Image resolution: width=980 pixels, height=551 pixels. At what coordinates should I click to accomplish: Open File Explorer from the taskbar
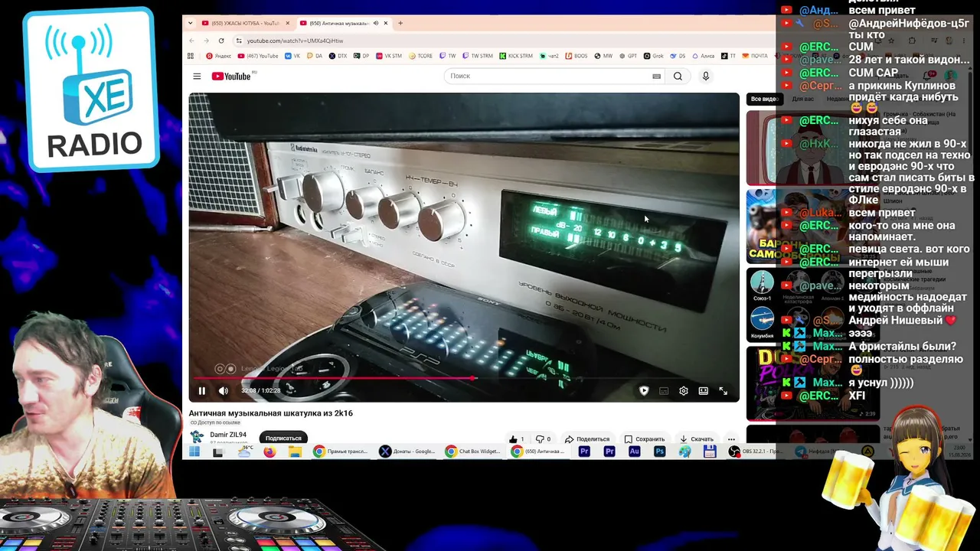point(295,452)
